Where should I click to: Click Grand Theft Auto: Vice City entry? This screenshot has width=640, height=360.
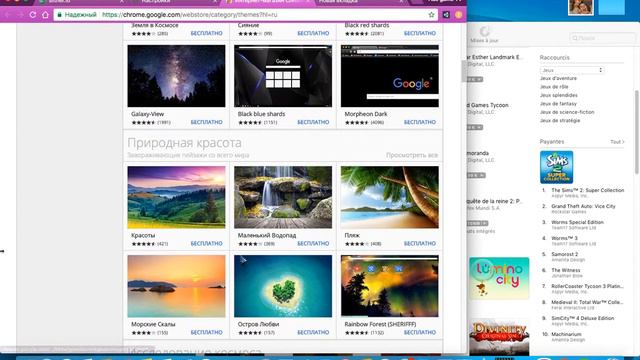pos(583,207)
